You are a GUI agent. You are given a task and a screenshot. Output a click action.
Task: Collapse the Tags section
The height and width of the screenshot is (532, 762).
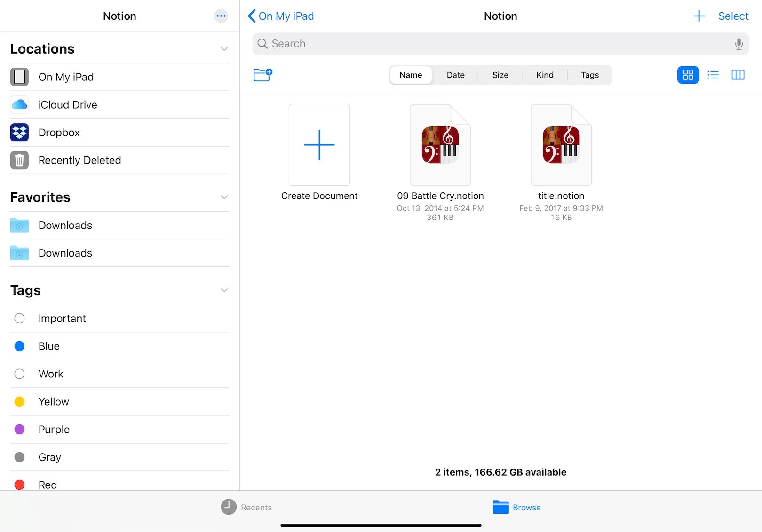[x=224, y=290]
